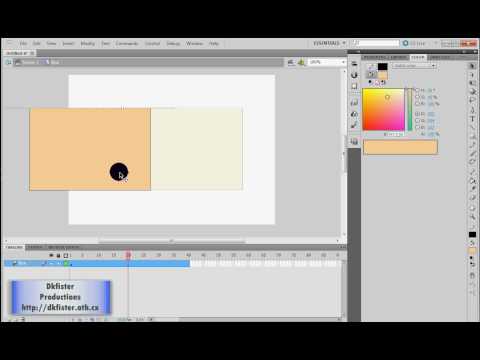Click black and white reset in Color panel
Image resolution: width=480 pixels, height=360 pixels.
point(370,82)
